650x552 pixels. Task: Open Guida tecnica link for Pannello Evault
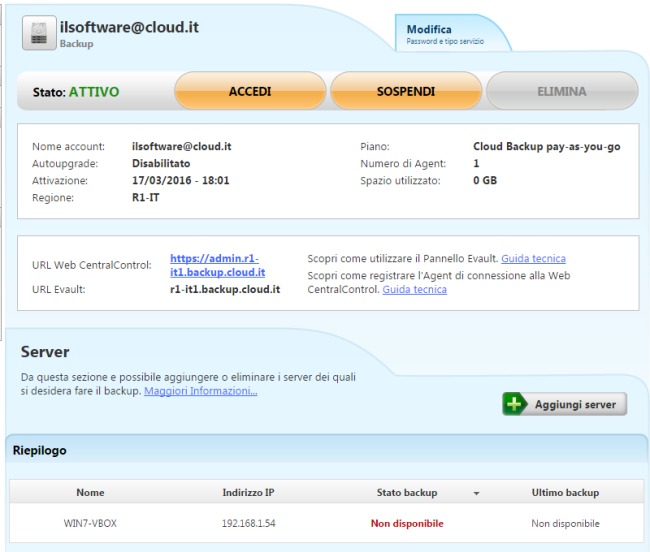(533, 259)
